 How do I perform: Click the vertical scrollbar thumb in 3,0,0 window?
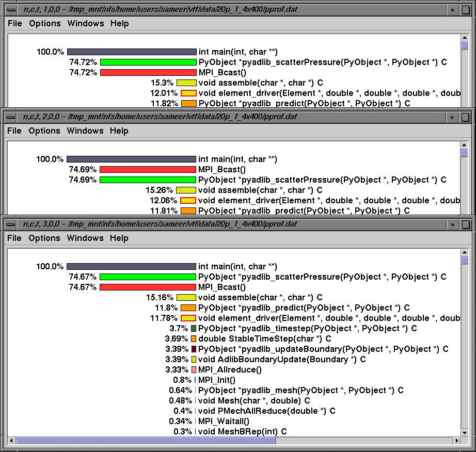pos(465,260)
